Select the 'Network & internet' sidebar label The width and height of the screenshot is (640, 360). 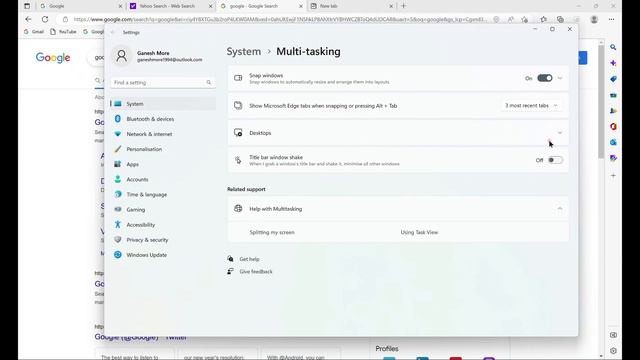(x=149, y=134)
